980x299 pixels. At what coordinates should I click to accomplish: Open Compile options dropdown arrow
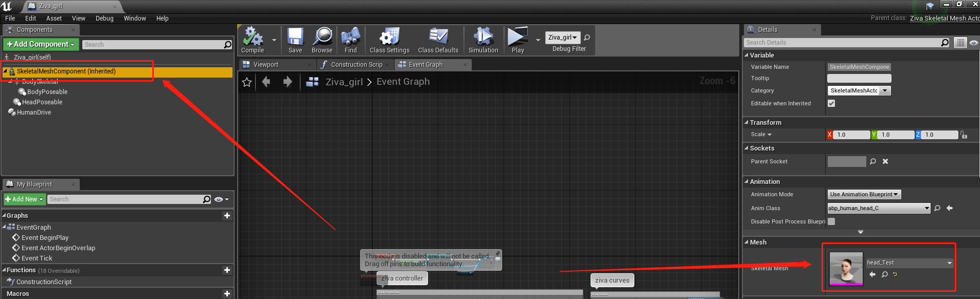click(274, 40)
